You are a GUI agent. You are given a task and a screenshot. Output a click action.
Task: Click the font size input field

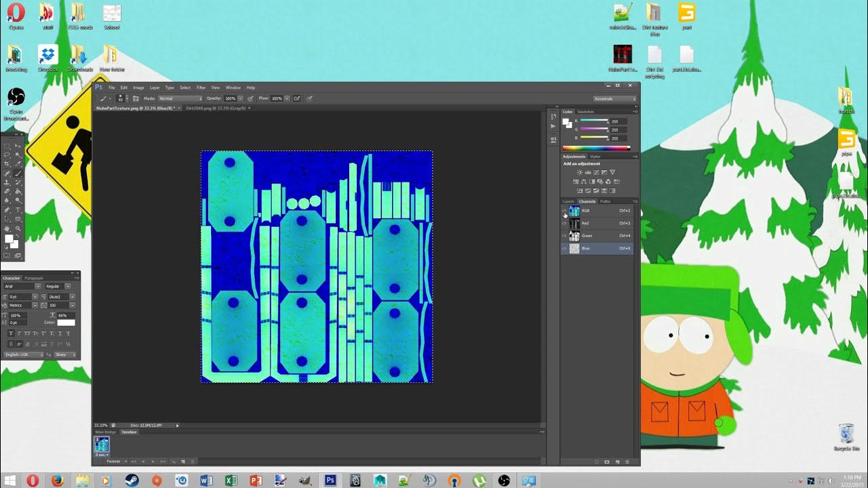21,297
